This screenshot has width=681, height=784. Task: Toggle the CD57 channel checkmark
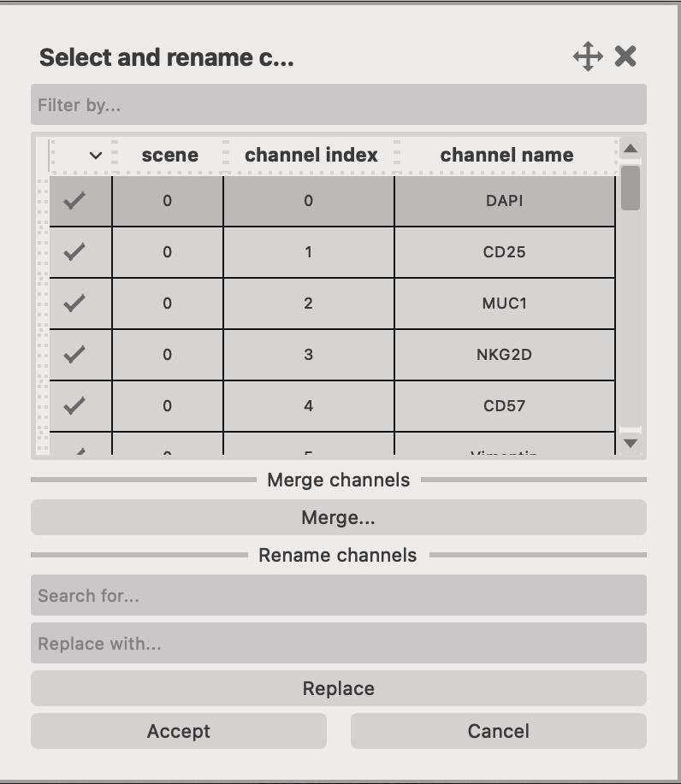[75, 405]
